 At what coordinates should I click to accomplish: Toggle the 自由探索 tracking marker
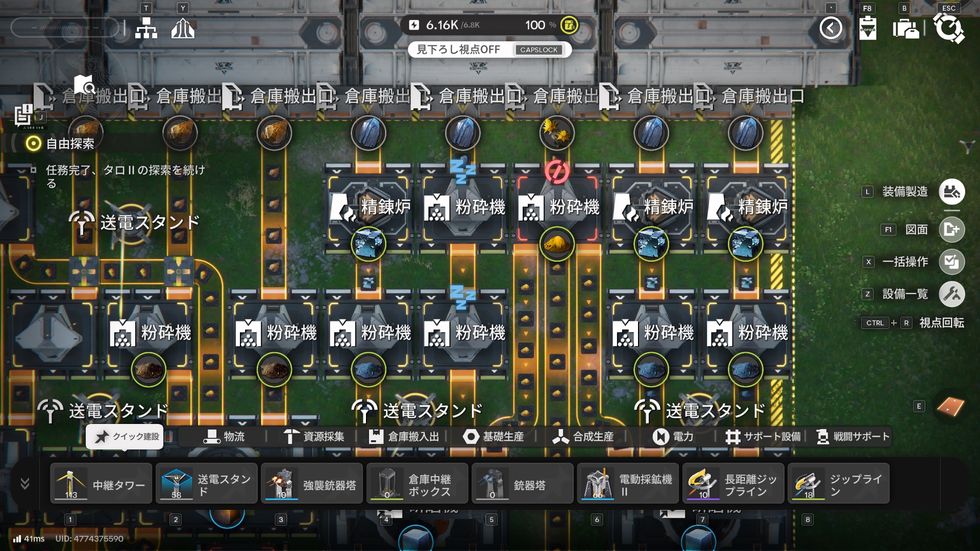point(34,144)
